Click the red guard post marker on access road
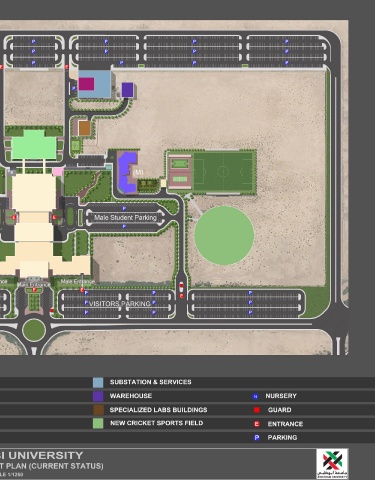 tap(181, 285)
